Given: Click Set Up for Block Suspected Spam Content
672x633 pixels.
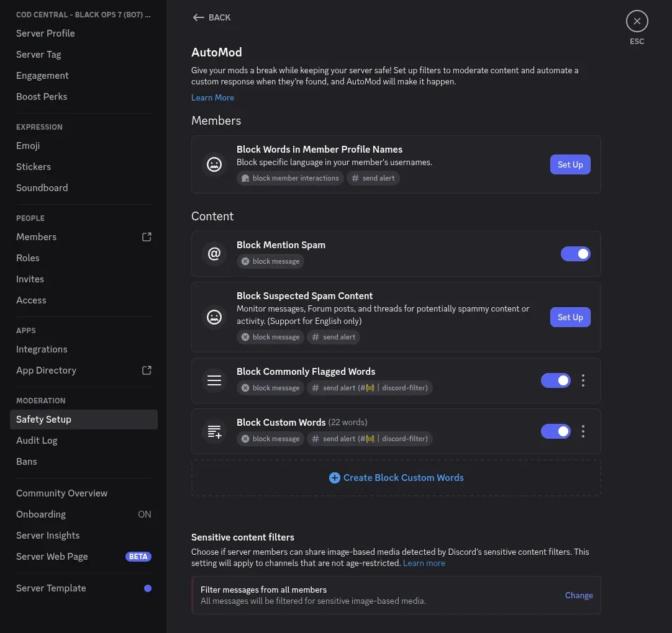Looking at the screenshot, I should click(570, 317).
